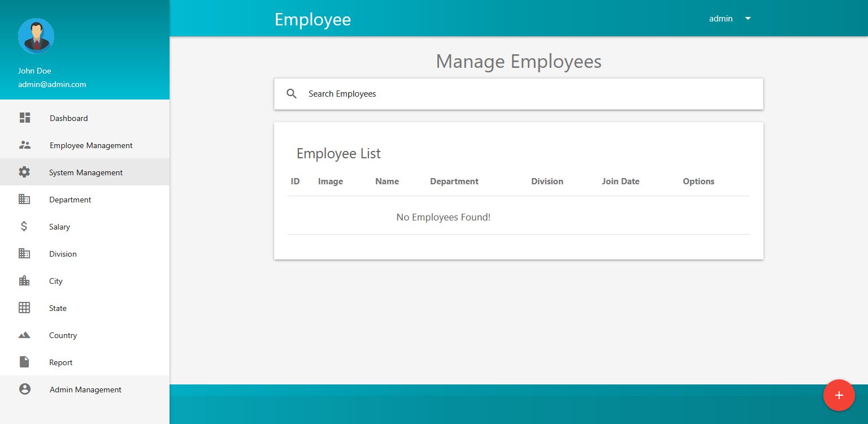Select the Report document icon
Viewport: 868px width, 424px height.
click(x=24, y=362)
